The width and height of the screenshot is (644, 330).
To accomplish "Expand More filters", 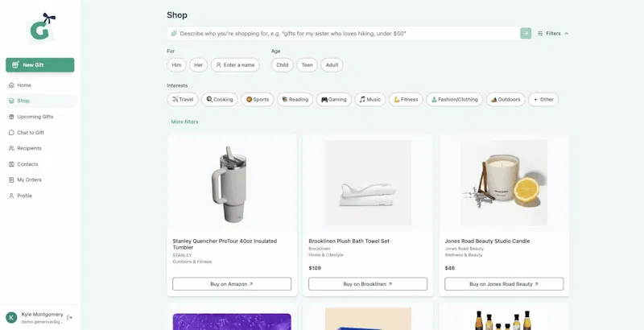I will point(184,122).
